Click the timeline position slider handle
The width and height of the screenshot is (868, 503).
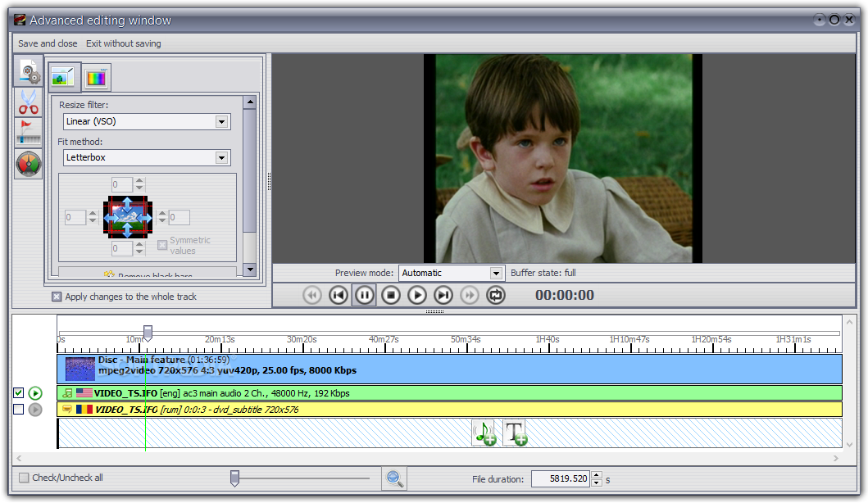[x=148, y=333]
